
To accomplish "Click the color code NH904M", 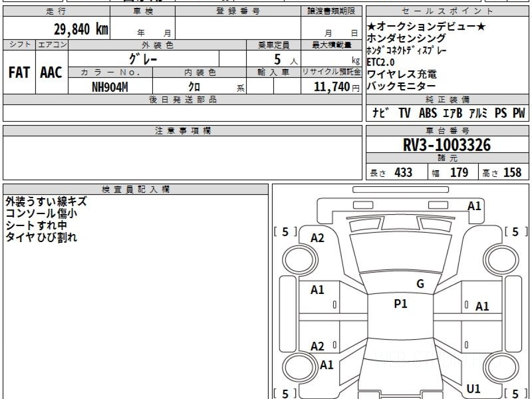I will [110, 87].
